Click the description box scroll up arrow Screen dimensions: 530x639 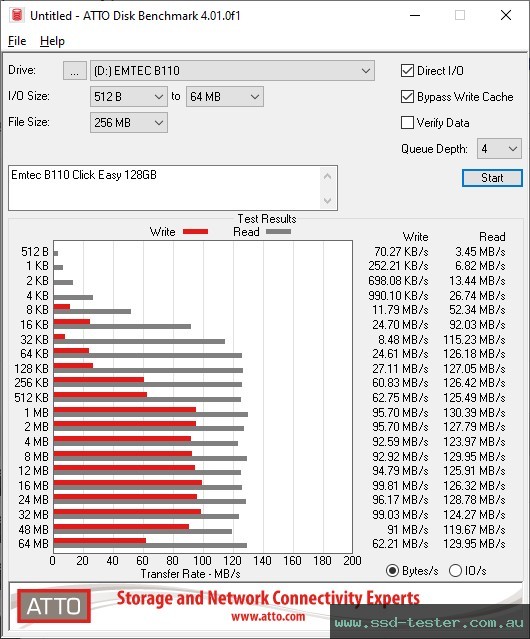(328, 176)
